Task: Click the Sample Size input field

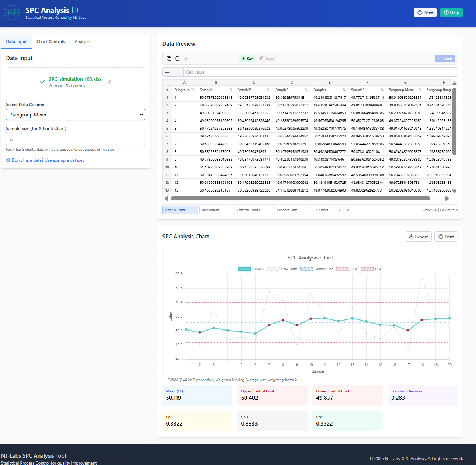Action: 76,140
